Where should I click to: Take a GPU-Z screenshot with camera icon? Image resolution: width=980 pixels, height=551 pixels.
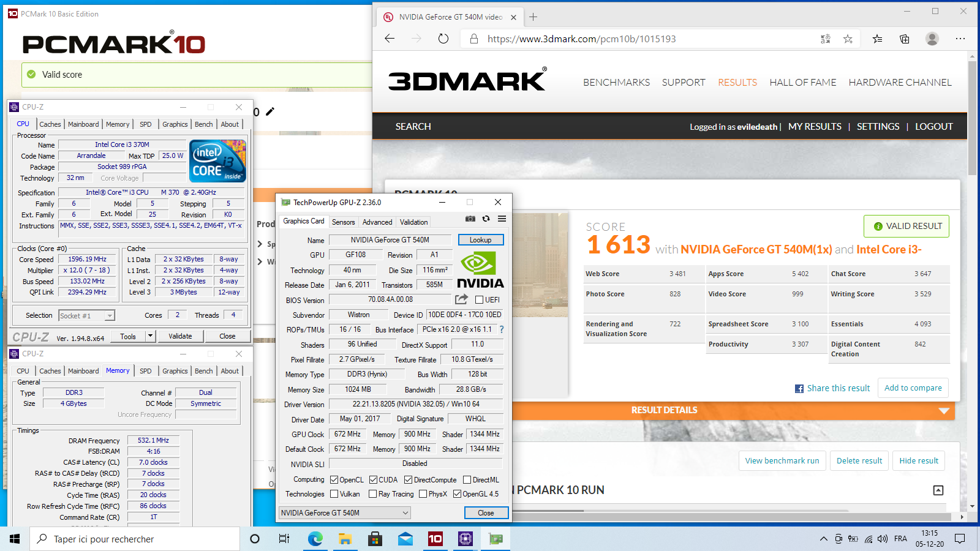470,219
